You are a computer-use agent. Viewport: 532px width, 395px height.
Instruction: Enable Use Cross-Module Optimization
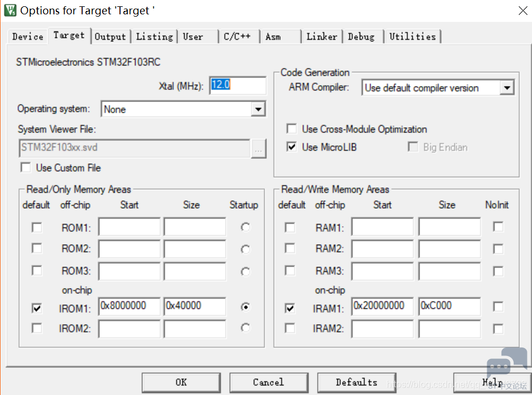click(x=292, y=129)
